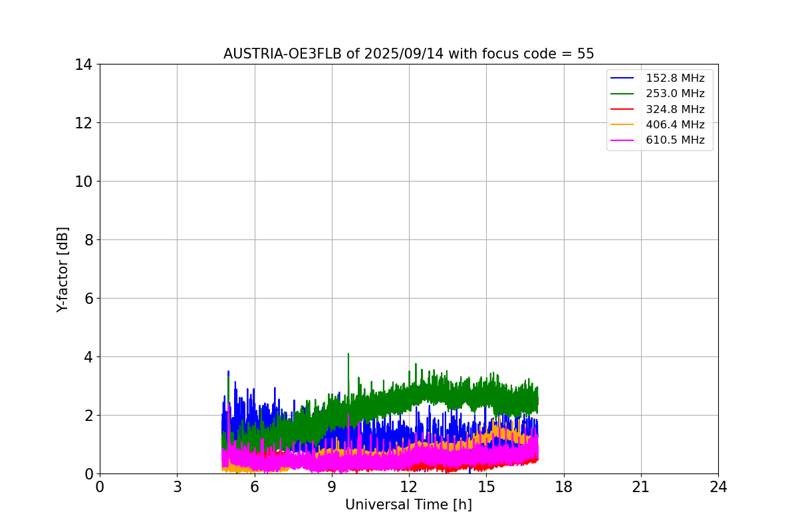Click the x-axis tick label 18
Viewport: 798px width, 532px height.
564,487
